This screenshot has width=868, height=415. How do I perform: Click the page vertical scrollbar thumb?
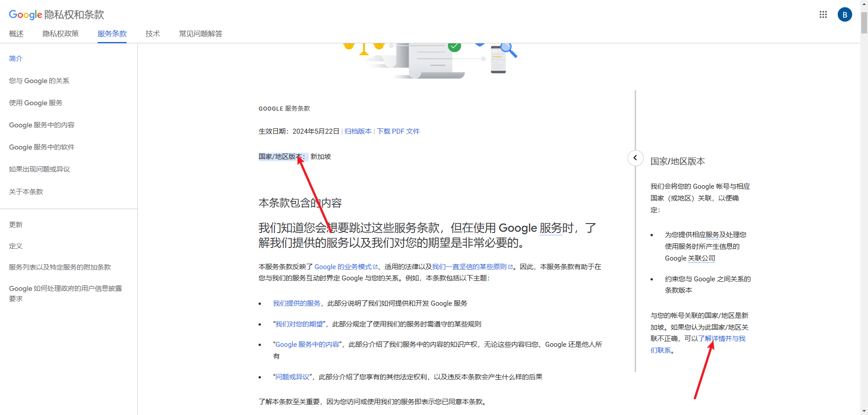[864, 23]
